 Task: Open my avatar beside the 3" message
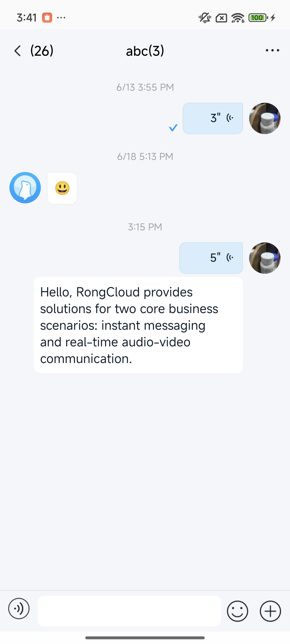(x=265, y=118)
